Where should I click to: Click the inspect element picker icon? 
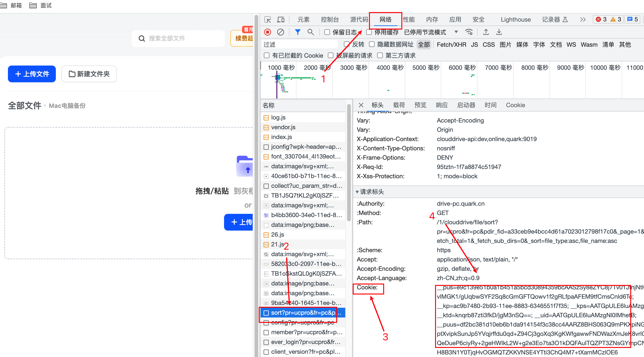pos(267,20)
